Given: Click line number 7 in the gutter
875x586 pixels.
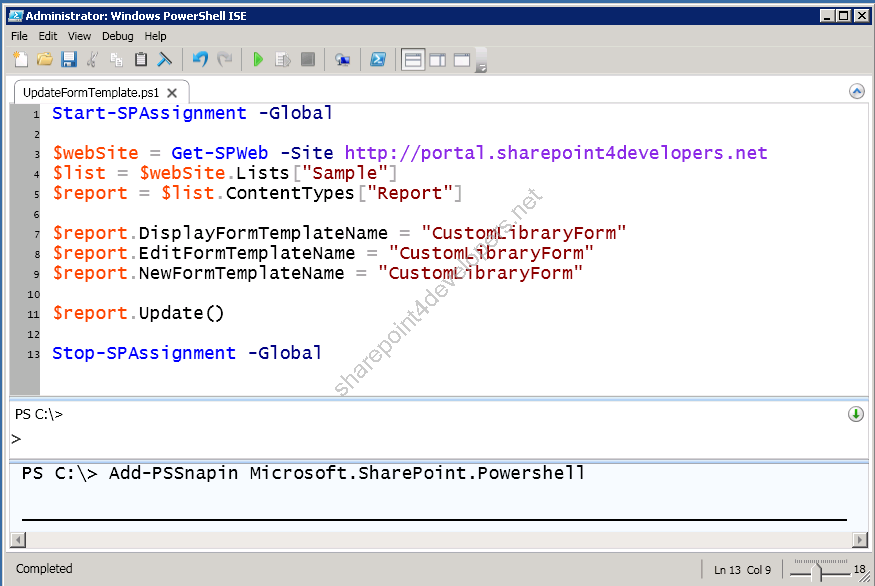Looking at the screenshot, I should point(37,234).
